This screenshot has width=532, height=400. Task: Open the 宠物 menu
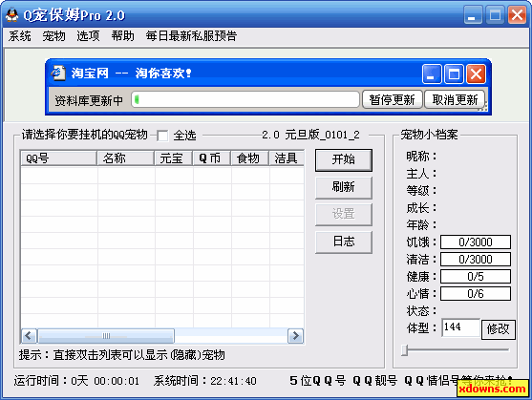click(53, 36)
